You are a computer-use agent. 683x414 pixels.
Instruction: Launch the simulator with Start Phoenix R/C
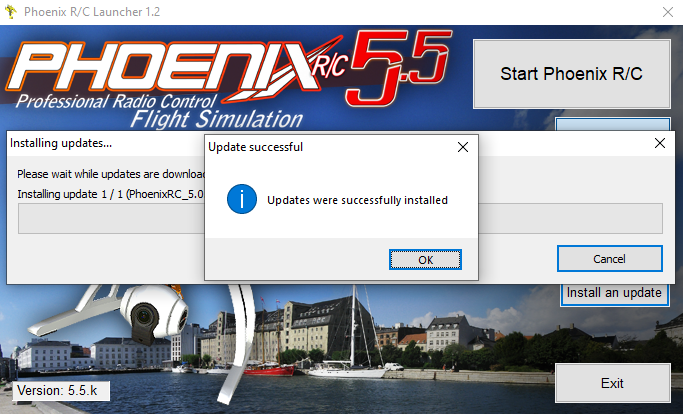(x=570, y=74)
